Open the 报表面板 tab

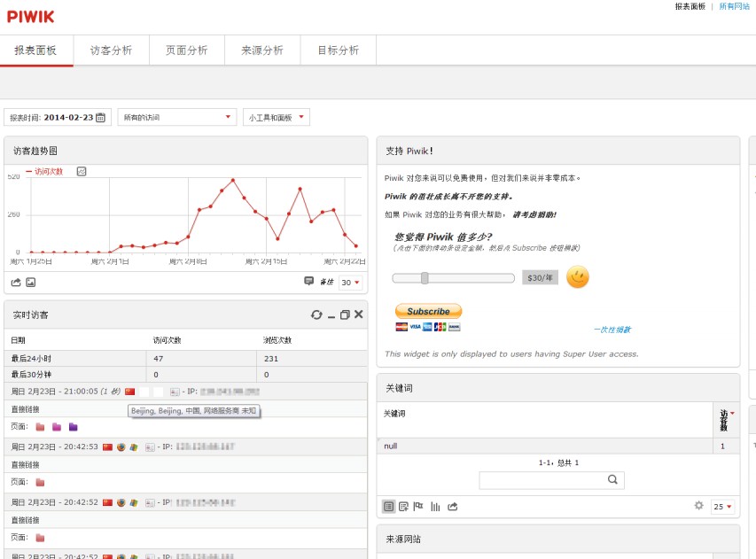35,50
